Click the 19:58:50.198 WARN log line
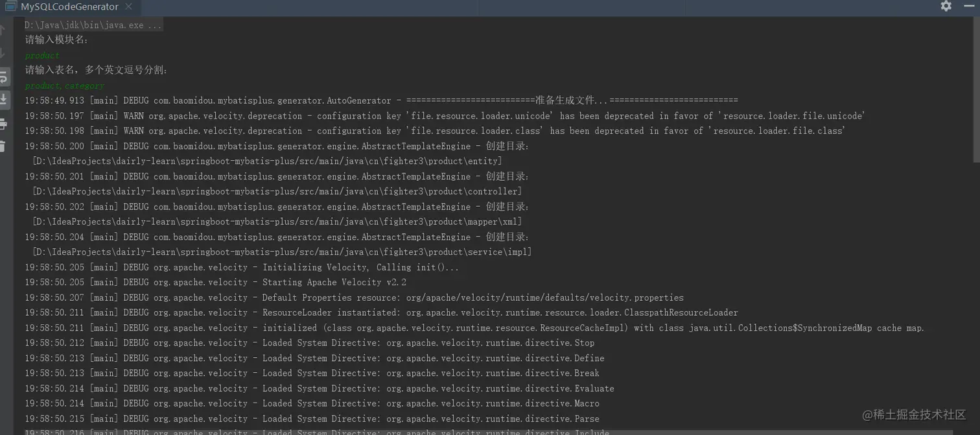980x435 pixels. pos(435,131)
